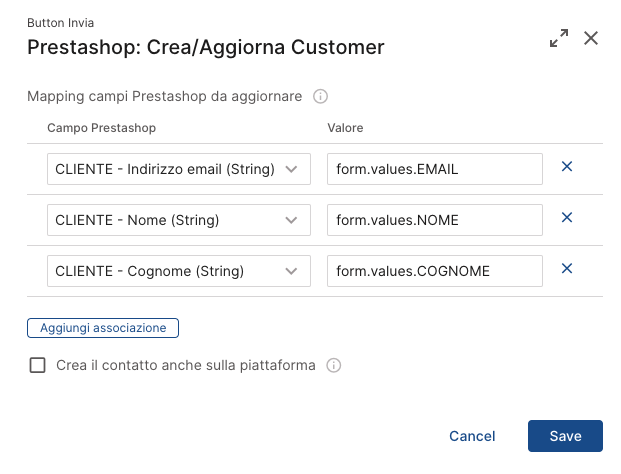Edit the form.values.NOME value field
Viewport: 621px width, 474px height.
(435, 220)
